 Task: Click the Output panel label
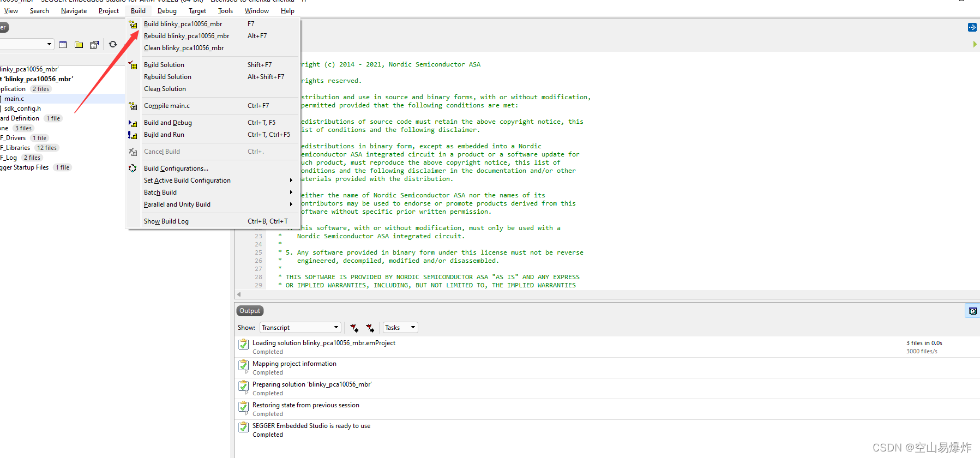(x=250, y=311)
